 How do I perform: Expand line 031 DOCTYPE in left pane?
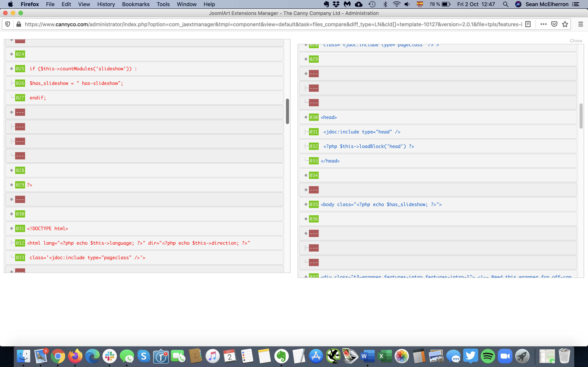pyautogui.click(x=11, y=228)
